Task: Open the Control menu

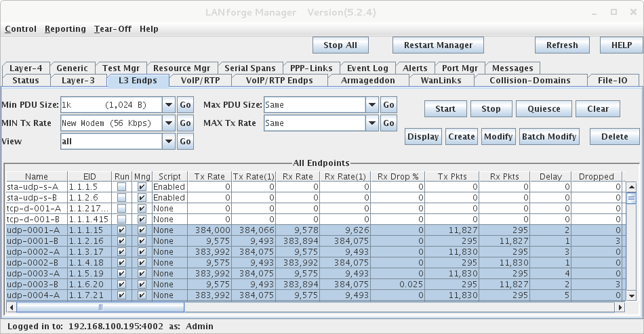Action: pos(20,29)
